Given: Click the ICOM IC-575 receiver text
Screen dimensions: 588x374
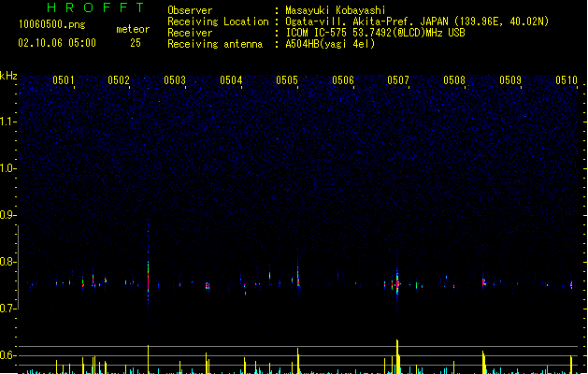Looking at the screenshot, I should pos(376,33).
